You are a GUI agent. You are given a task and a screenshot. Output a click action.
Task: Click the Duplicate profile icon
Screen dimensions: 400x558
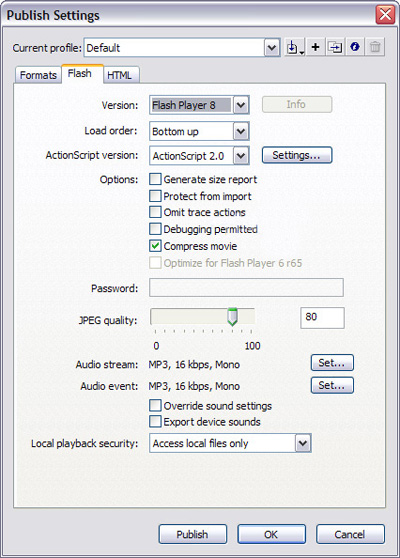[335, 47]
